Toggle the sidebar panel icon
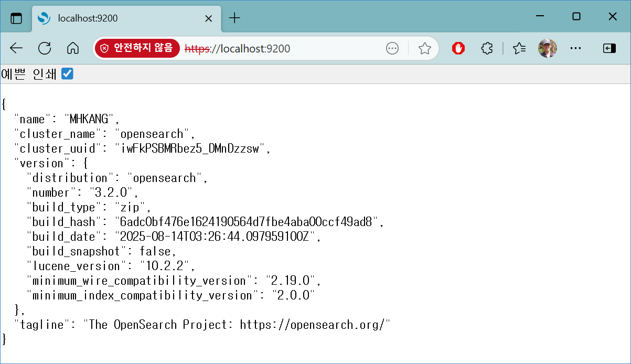631x364 pixels. (608, 48)
